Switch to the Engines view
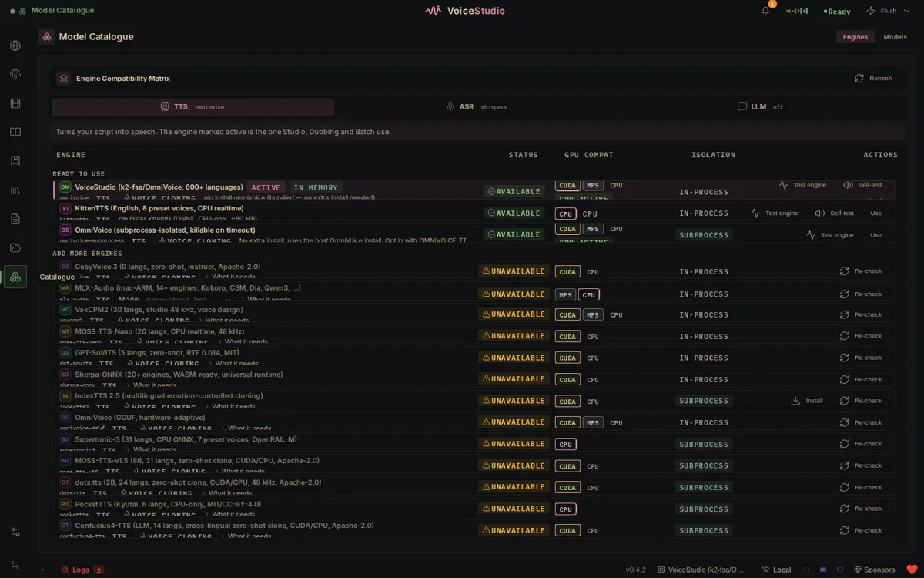924x578 pixels. (855, 37)
